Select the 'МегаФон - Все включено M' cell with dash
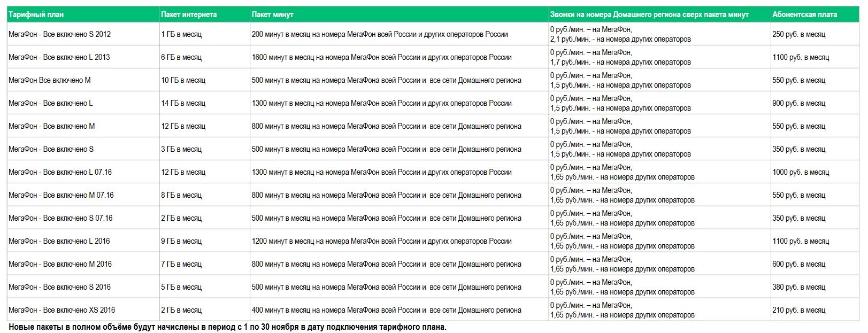868x333 pixels. pos(83,126)
